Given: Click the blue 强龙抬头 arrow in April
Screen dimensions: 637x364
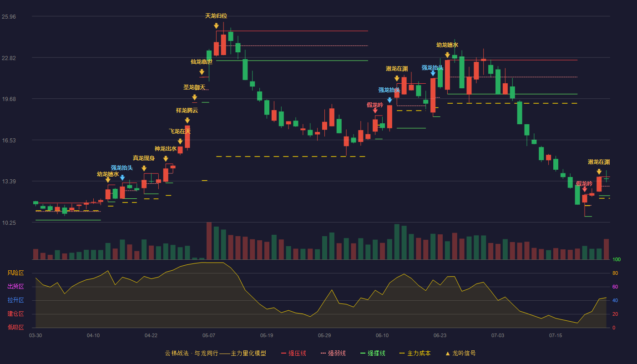Looking at the screenshot, I should pyautogui.click(x=122, y=177).
